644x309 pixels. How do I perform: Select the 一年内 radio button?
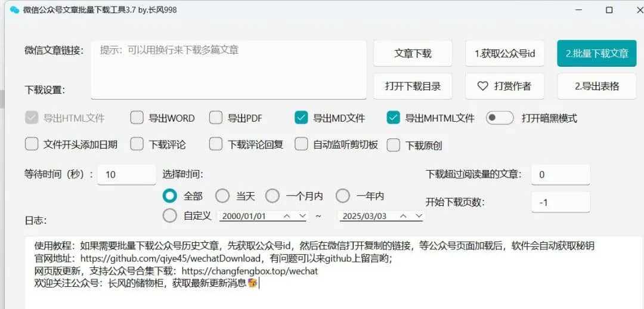tap(342, 196)
